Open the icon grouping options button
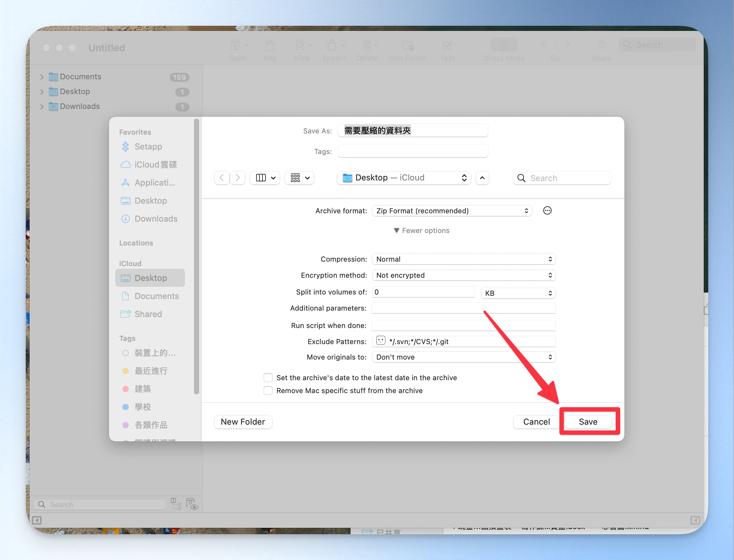 tap(300, 178)
